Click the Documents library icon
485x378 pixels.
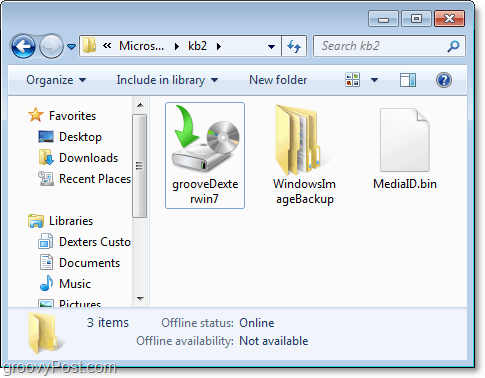coord(46,262)
